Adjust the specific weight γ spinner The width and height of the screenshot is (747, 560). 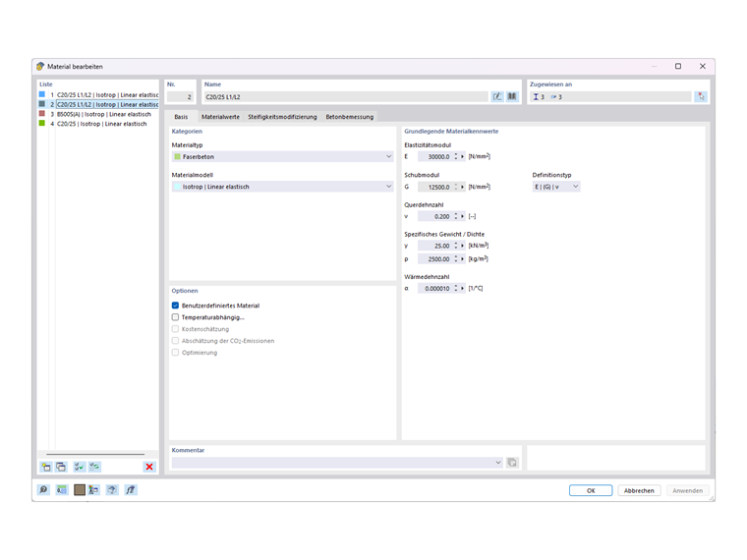[x=456, y=246]
